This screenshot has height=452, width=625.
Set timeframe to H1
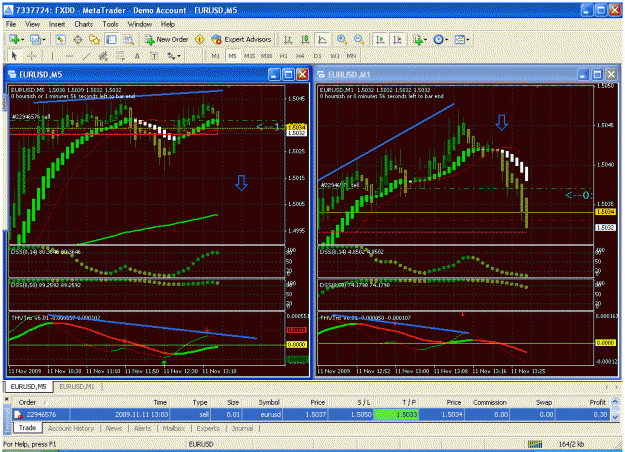(x=283, y=56)
